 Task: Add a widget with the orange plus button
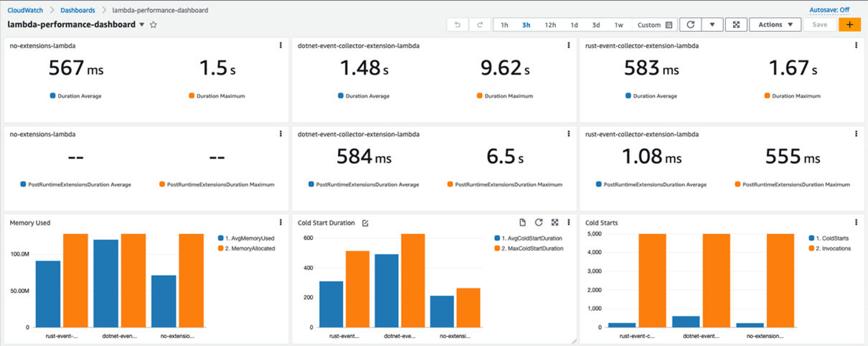pyautogui.click(x=849, y=25)
